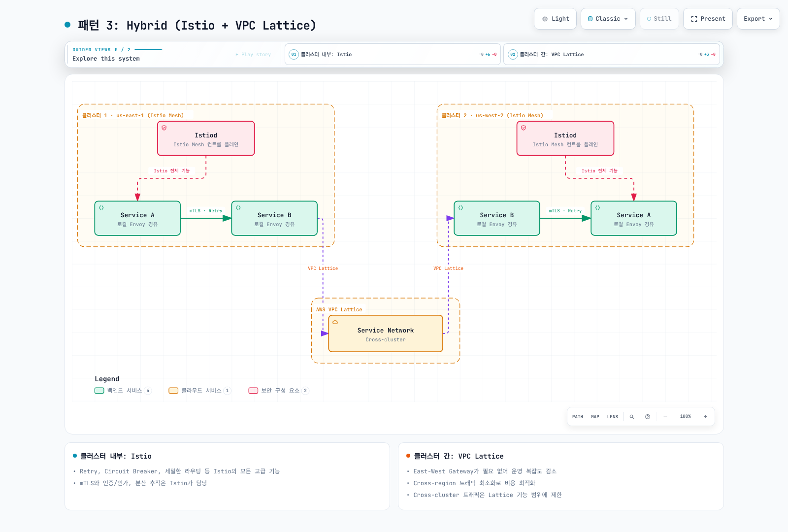Select guided view 01 클러스터 내부: Istio
Viewport: 788px width, 532px height.
click(x=393, y=54)
